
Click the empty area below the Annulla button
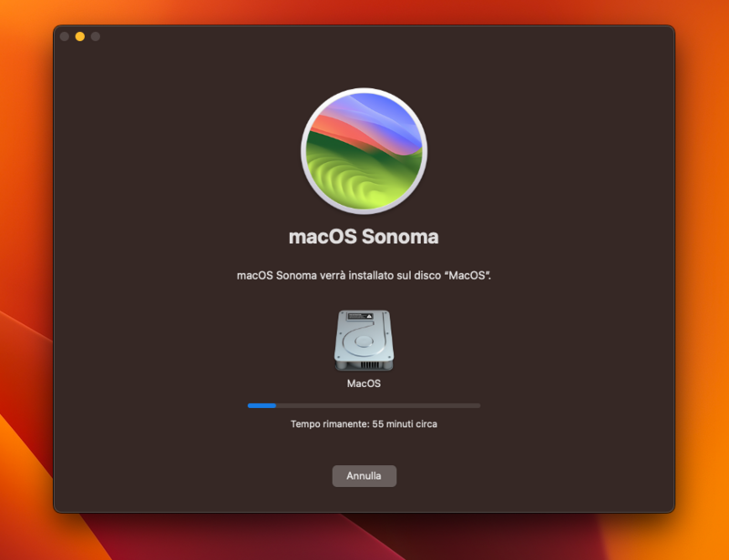(x=364, y=501)
